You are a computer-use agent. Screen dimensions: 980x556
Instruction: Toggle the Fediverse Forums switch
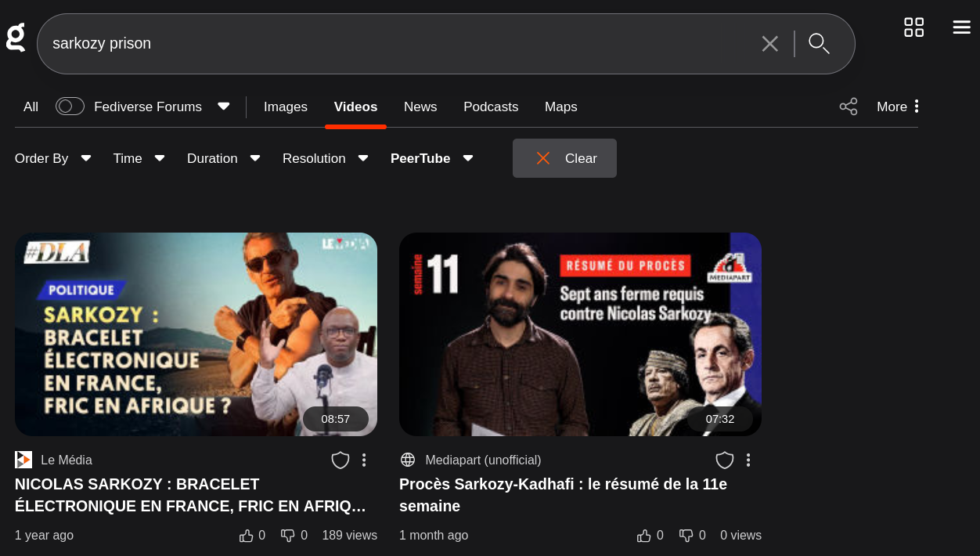70,107
